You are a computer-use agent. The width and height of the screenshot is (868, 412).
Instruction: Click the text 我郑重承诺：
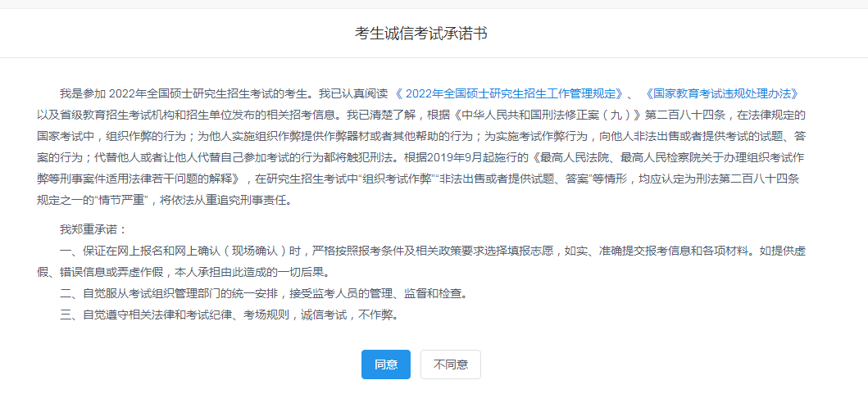pos(93,229)
